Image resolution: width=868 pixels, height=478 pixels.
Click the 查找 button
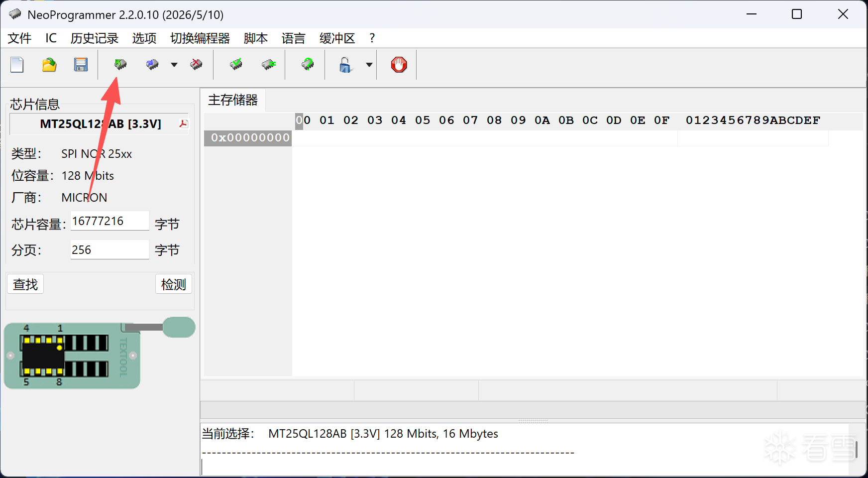coord(25,284)
